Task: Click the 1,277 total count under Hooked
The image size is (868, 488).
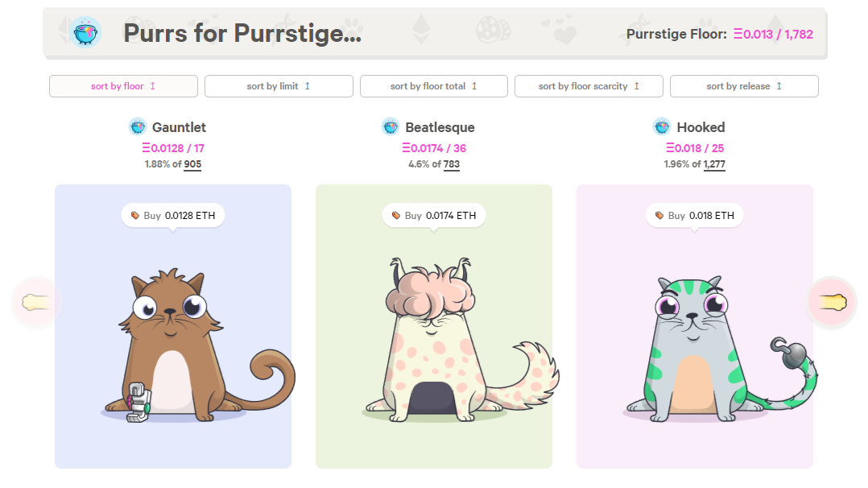Action: coord(714,164)
